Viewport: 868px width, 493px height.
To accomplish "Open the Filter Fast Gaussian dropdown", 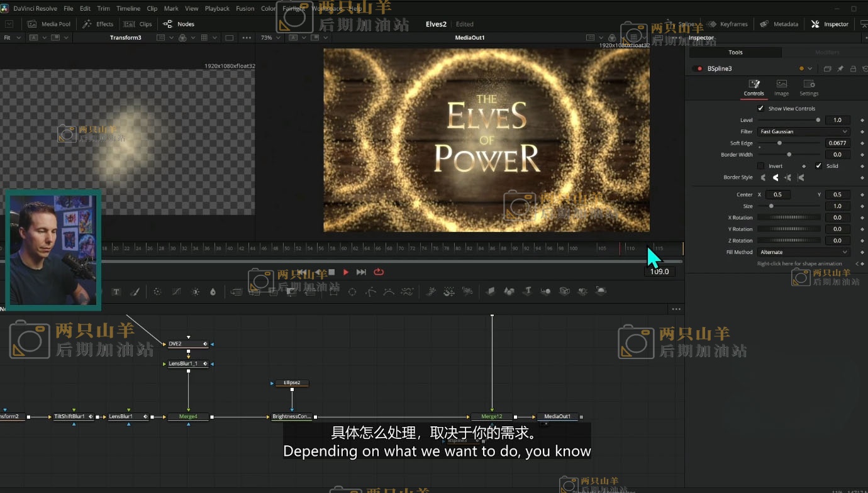I will pyautogui.click(x=803, y=131).
